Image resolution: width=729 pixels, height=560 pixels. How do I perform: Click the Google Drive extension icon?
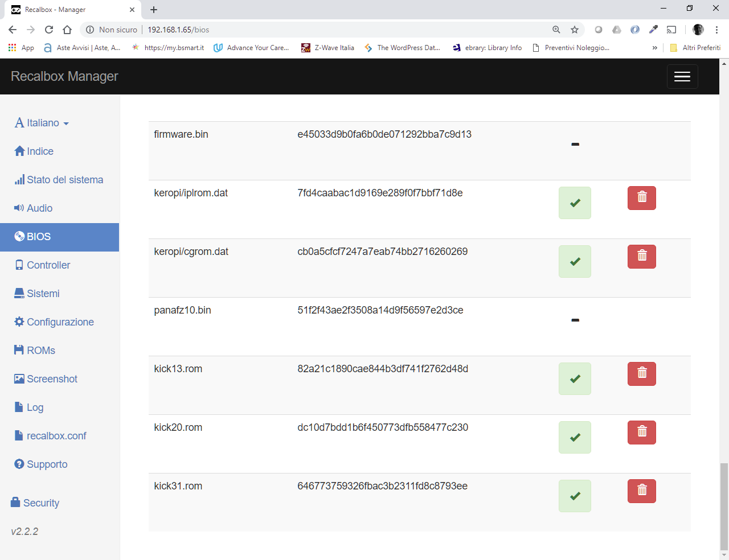pos(617,30)
